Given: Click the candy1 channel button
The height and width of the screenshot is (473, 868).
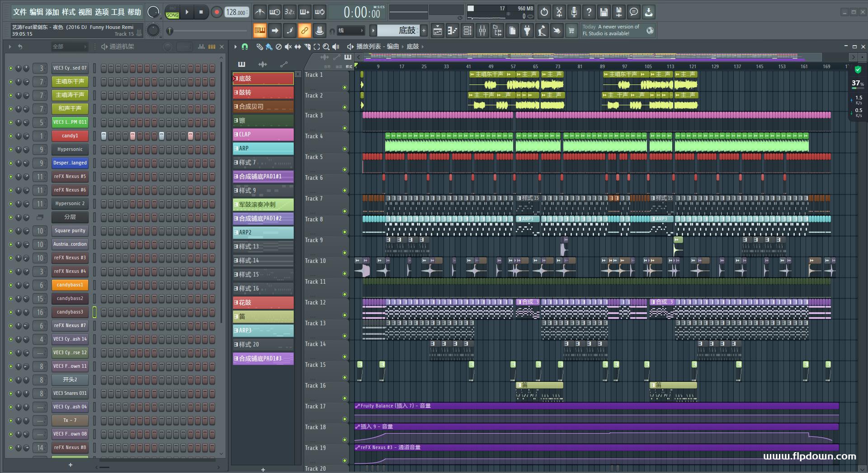Looking at the screenshot, I should pyautogui.click(x=70, y=136).
